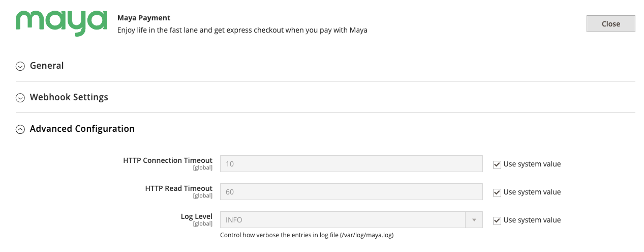Click the HTTP Connection Timeout input field

(x=351, y=164)
